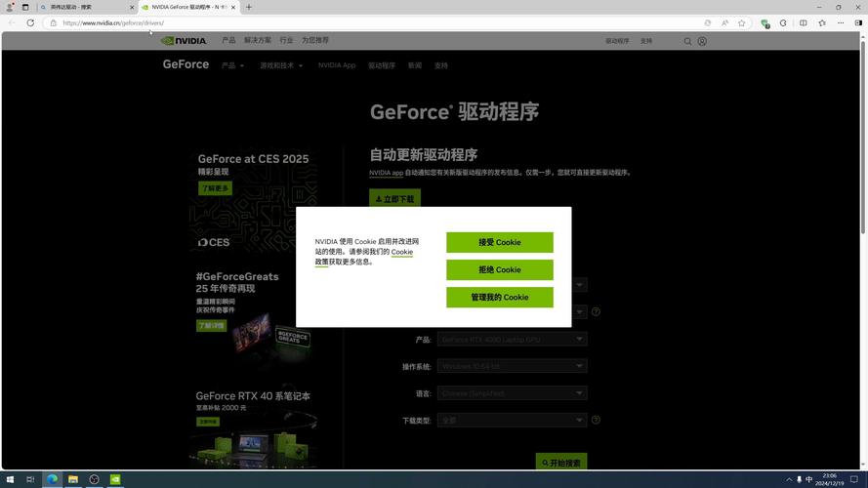Open the download type help icon
868x488 pixels.
(596, 420)
